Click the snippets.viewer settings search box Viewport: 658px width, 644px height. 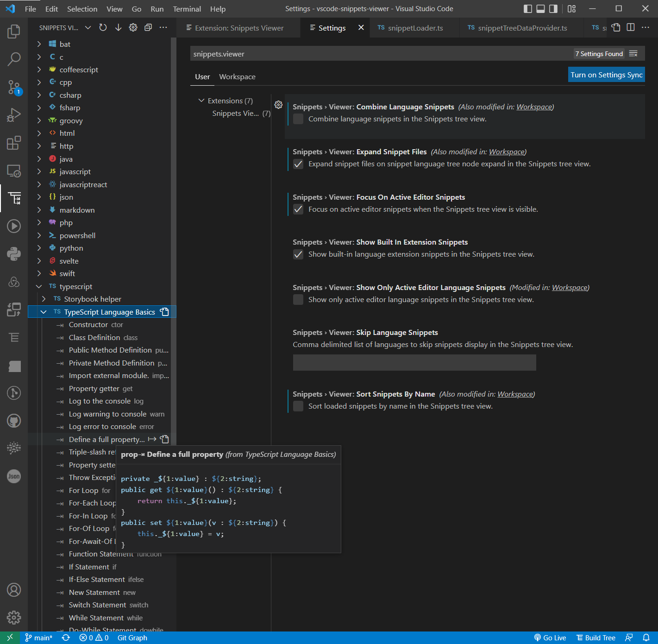click(x=381, y=54)
